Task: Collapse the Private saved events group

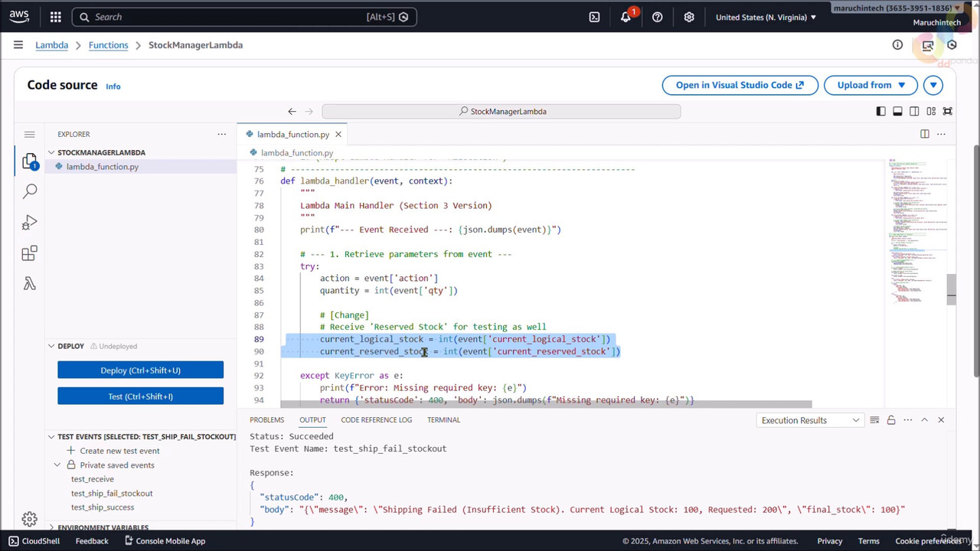Action: pos(111,465)
